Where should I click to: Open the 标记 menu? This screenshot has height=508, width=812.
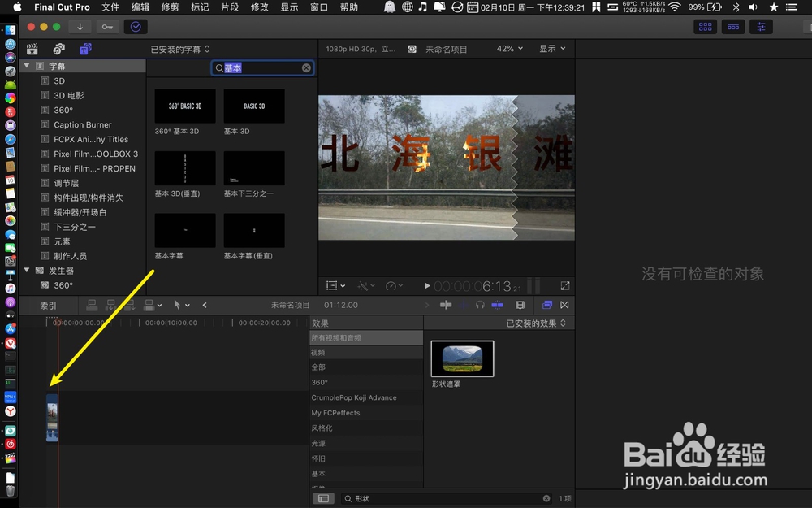coord(200,7)
